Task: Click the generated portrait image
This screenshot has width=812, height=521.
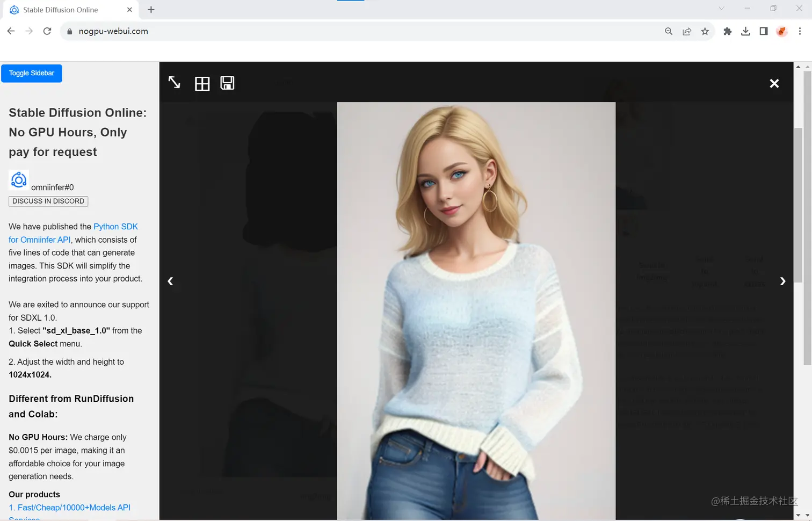Action: 476,310
